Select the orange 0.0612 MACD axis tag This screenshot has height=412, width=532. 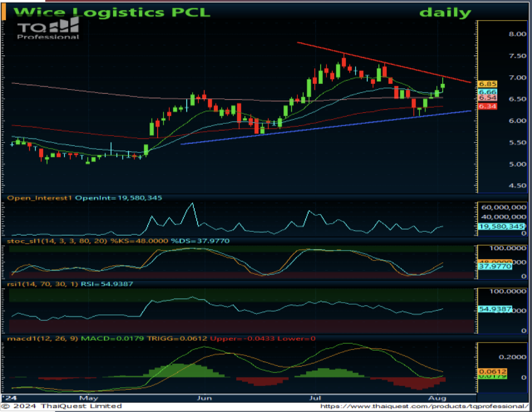(492, 372)
